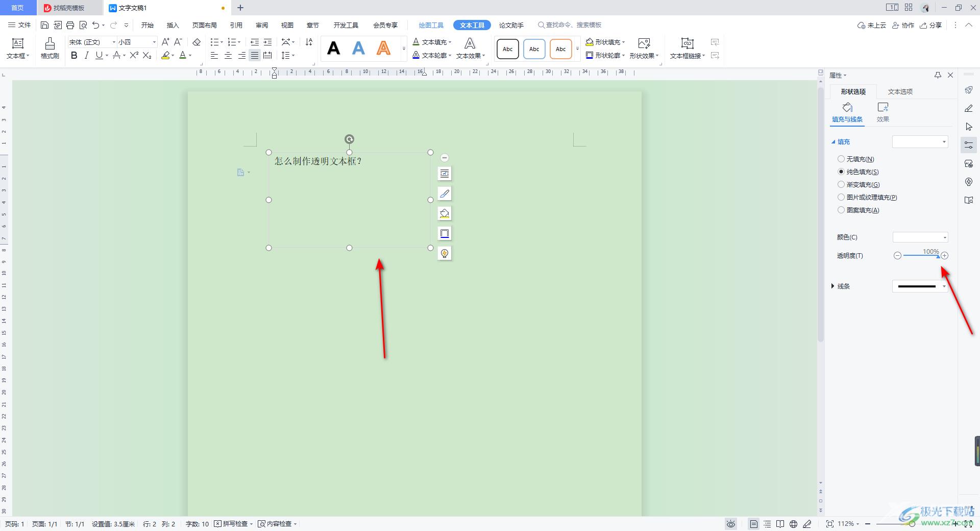This screenshot has width=980, height=531.
Task: Click the Collaborate (协作) button
Action: tap(903, 25)
